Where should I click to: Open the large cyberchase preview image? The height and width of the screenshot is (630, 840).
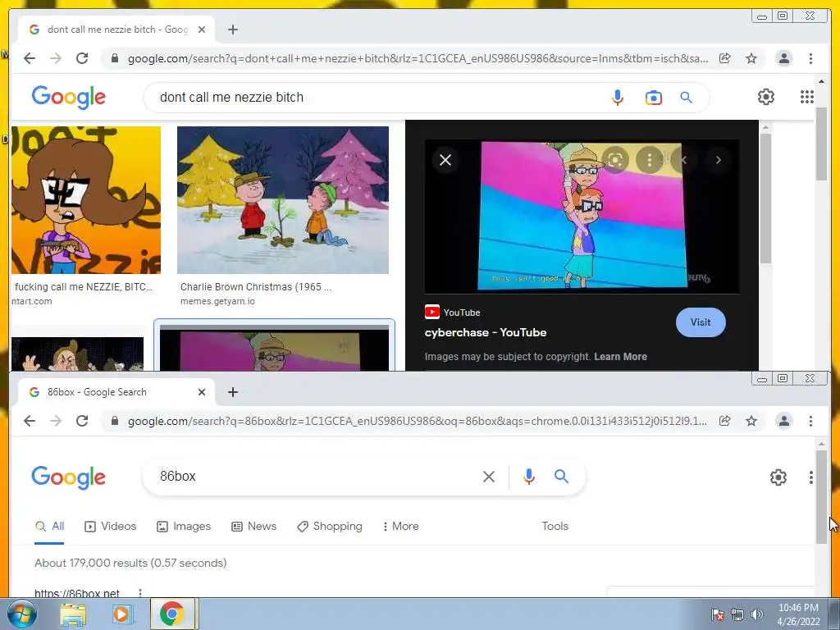(x=582, y=216)
